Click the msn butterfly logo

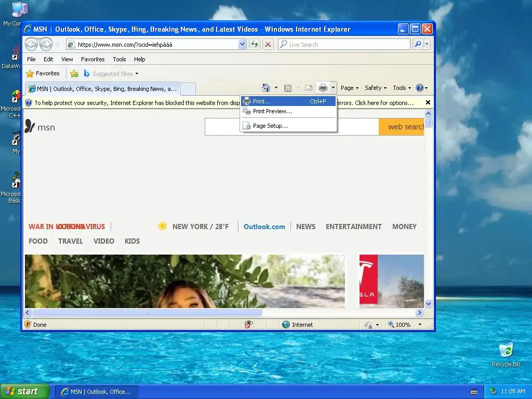click(x=30, y=126)
